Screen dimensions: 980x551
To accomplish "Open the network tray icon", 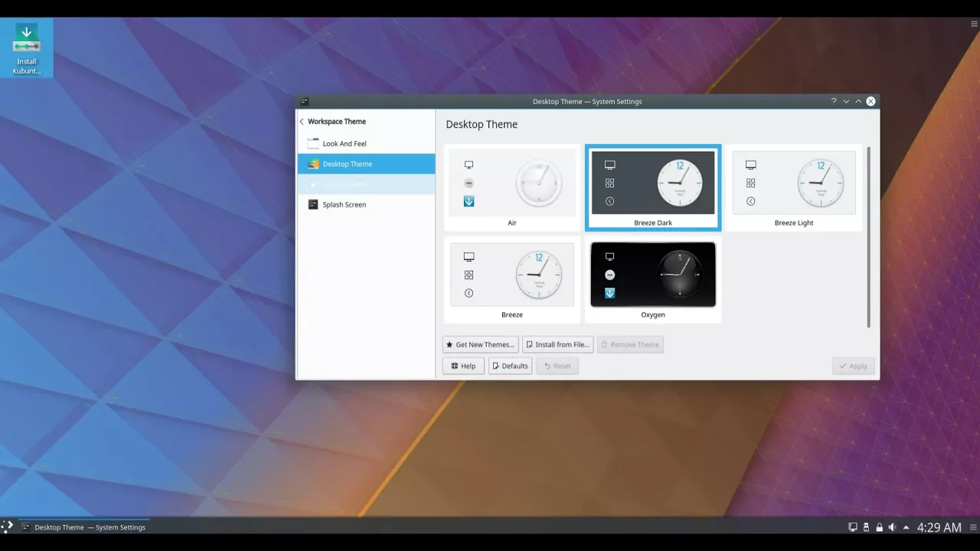I will pyautogui.click(x=853, y=527).
